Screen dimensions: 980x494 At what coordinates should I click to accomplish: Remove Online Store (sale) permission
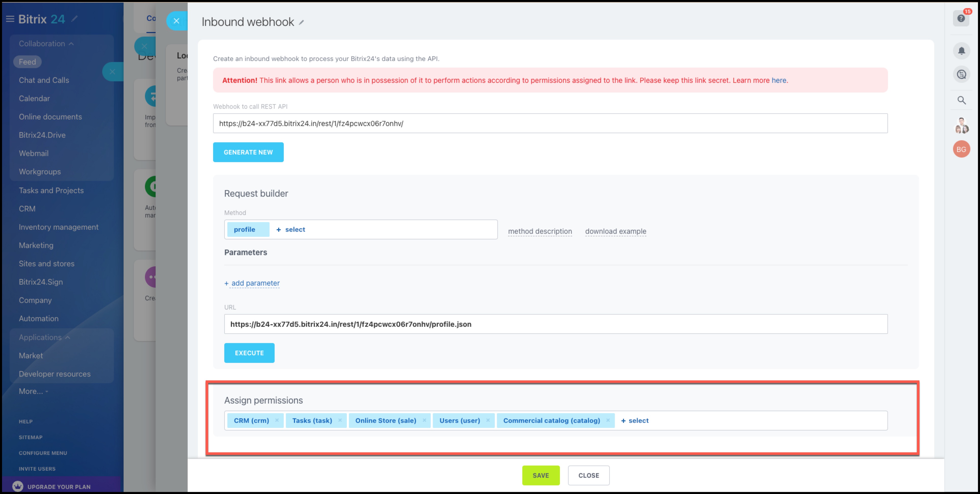424,420
